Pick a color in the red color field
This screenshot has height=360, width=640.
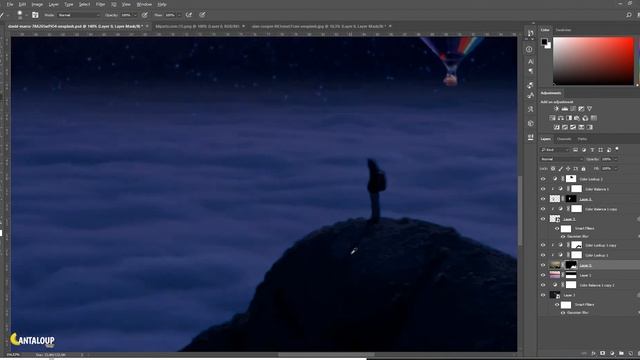(593, 61)
